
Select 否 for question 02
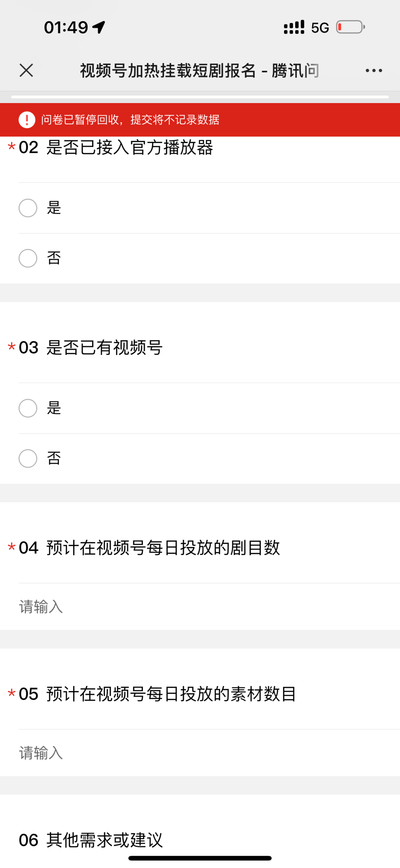pyautogui.click(x=27, y=258)
